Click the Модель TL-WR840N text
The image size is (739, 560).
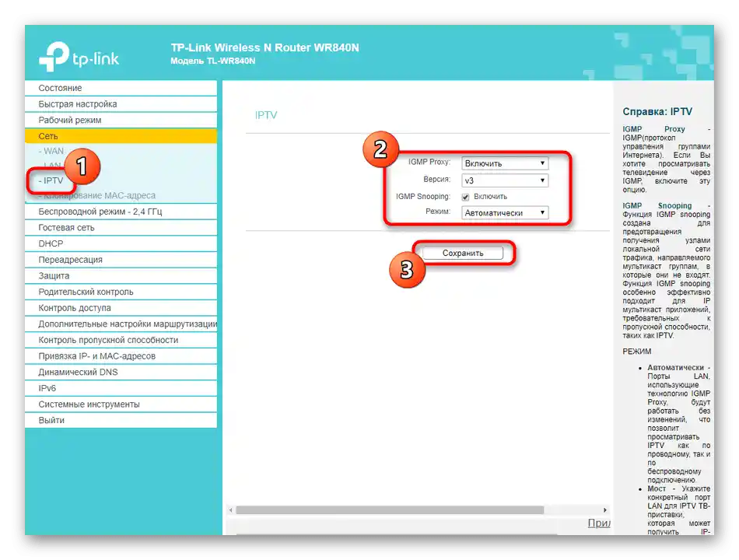click(x=212, y=61)
